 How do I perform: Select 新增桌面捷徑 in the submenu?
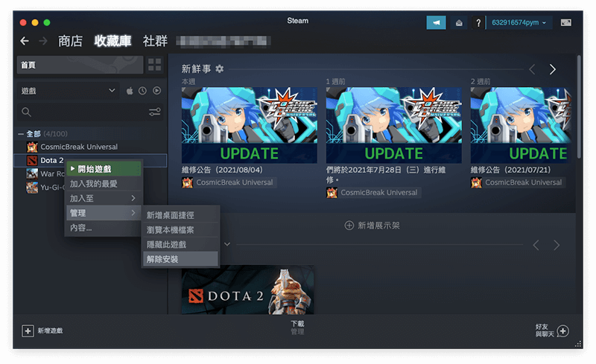180,215
